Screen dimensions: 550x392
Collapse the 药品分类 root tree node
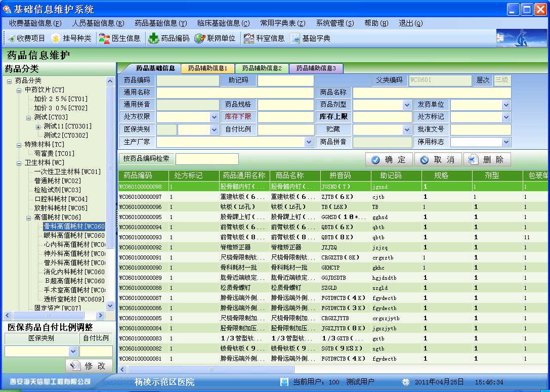[10, 81]
